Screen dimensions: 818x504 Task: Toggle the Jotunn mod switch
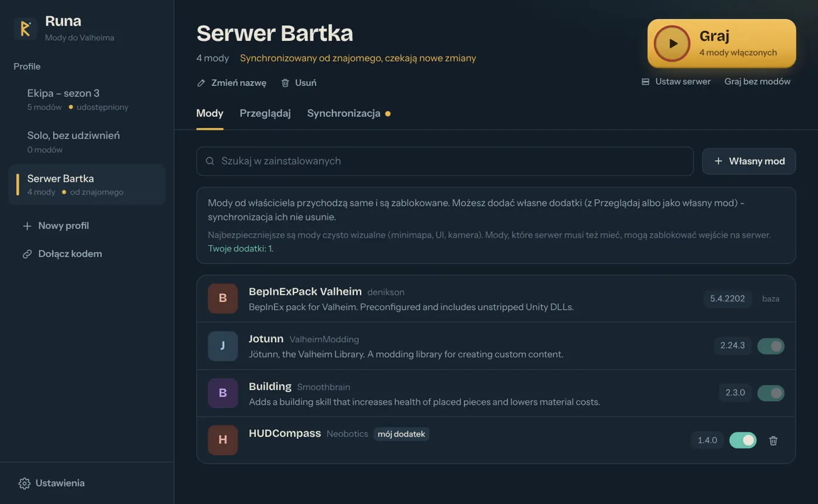[771, 346]
